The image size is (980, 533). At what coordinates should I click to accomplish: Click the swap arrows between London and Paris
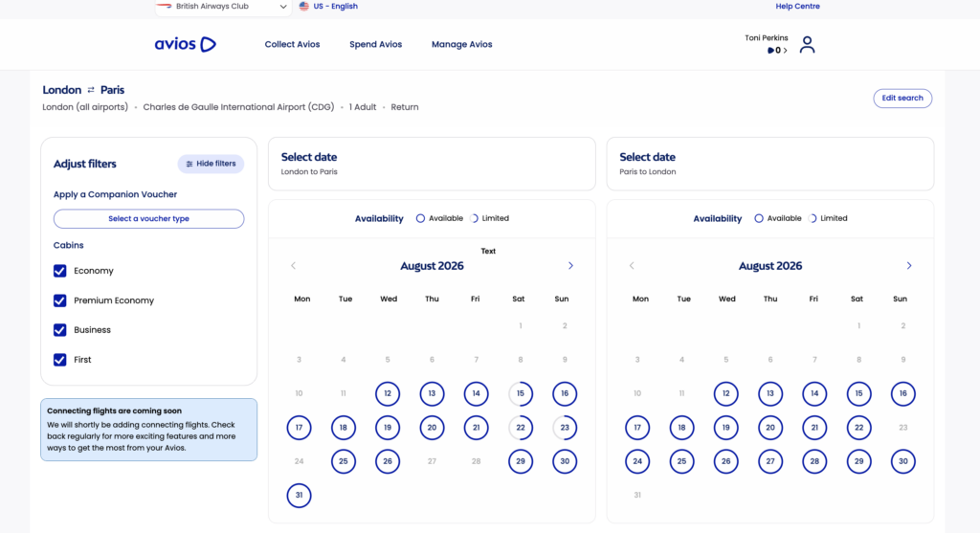coord(91,90)
